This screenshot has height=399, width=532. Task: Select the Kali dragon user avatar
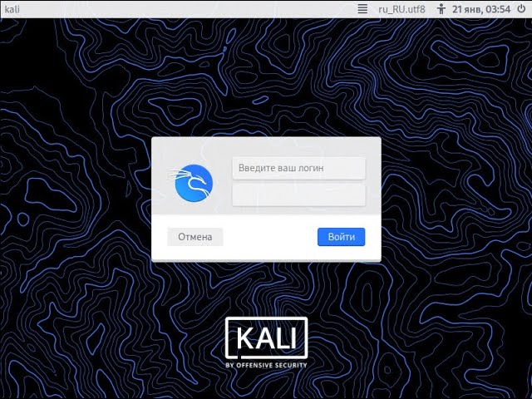coord(190,183)
